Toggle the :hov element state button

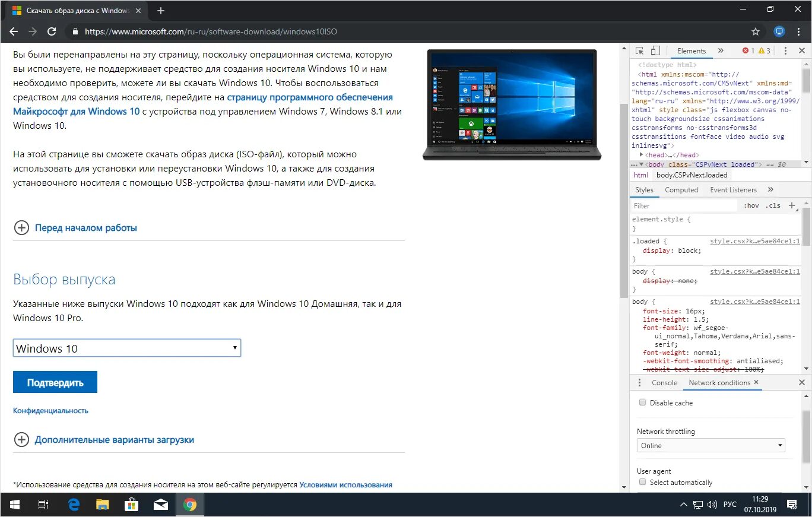point(751,205)
